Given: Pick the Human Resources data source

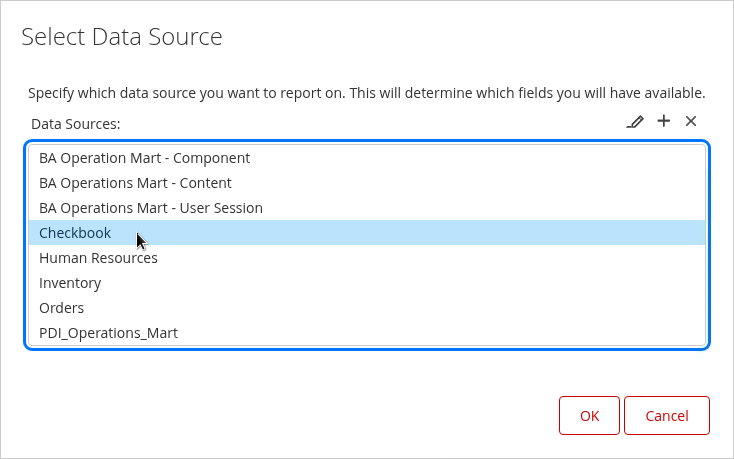Looking at the screenshot, I should tap(98, 258).
